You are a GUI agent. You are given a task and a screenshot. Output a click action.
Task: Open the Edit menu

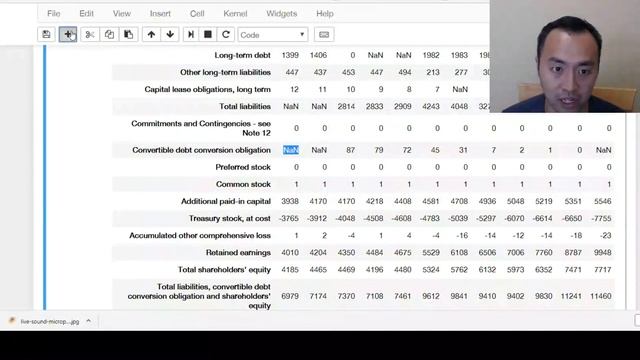(x=87, y=13)
